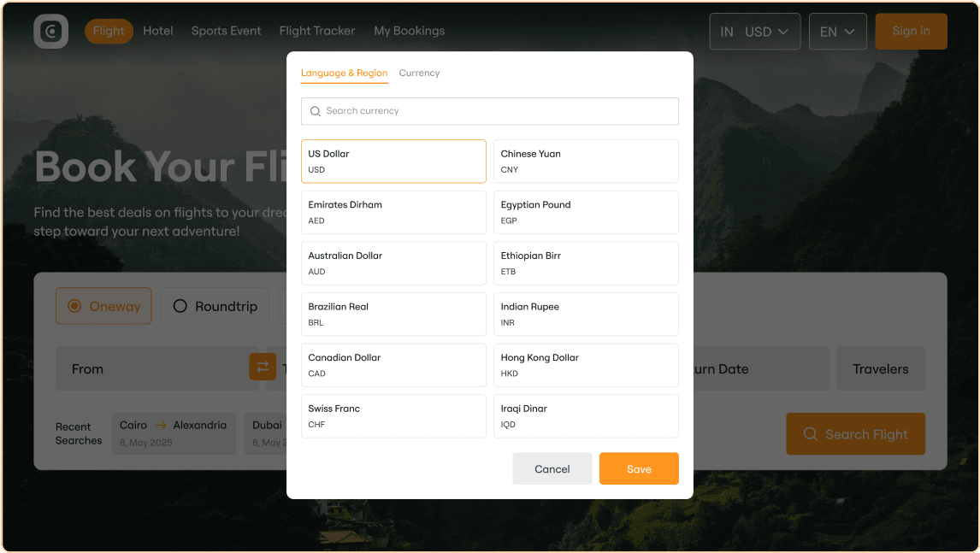Select the Oneway trip option

pos(103,305)
